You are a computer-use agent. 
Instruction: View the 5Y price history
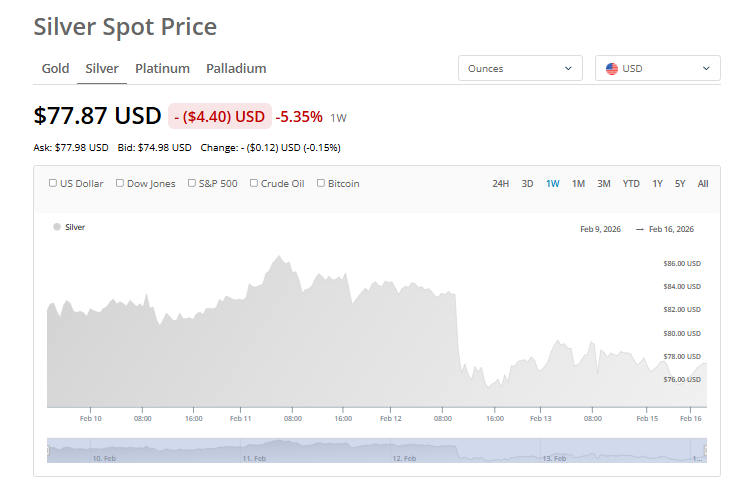coord(680,183)
